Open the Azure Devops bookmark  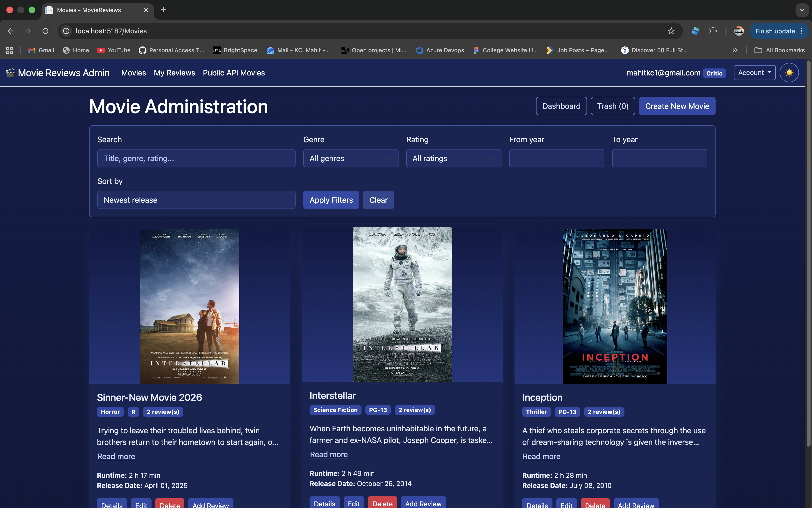coord(440,50)
